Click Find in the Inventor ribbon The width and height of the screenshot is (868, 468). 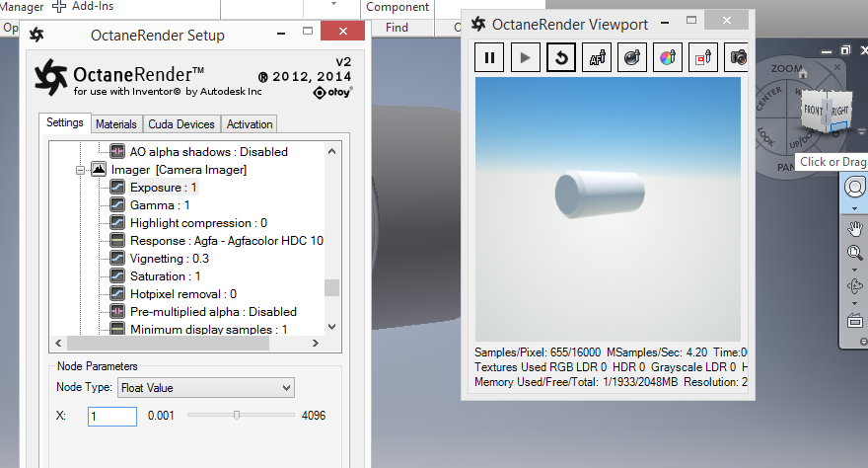pos(397,28)
